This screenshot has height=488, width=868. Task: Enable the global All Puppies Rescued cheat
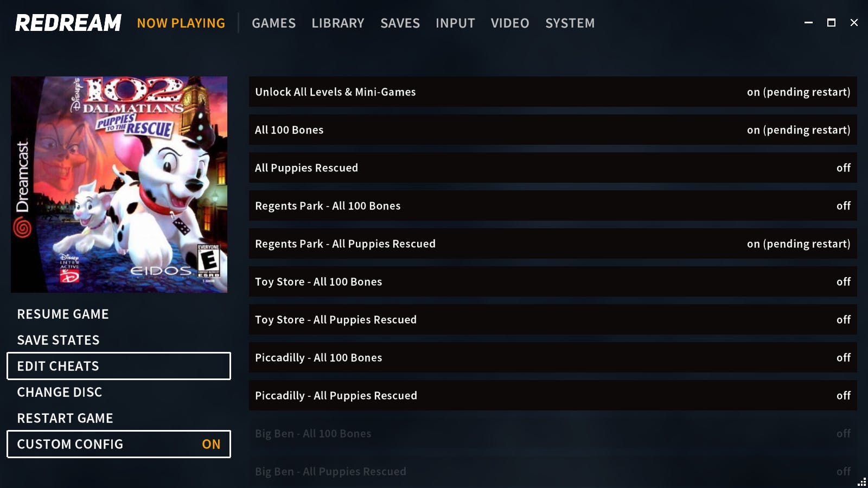click(x=553, y=168)
